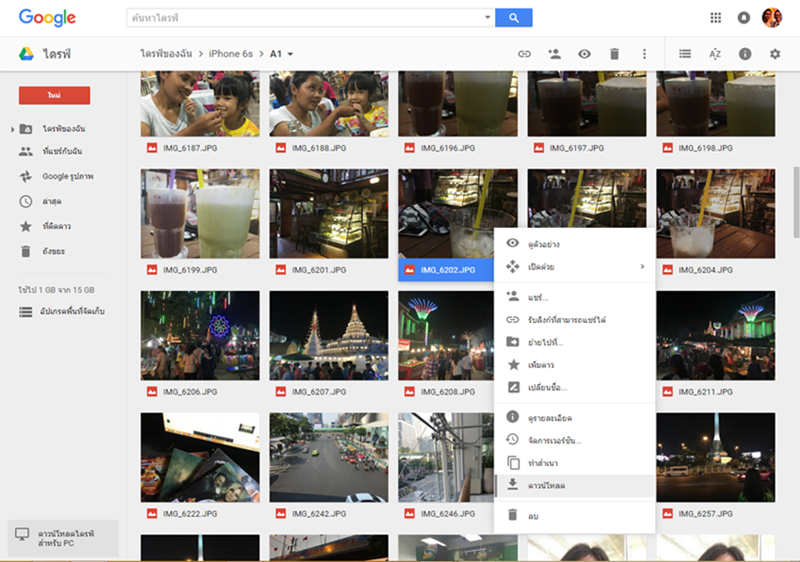The width and height of the screenshot is (800, 562).
Task: Click IMG_6202.JPG highlighted file label
Action: [446, 270]
